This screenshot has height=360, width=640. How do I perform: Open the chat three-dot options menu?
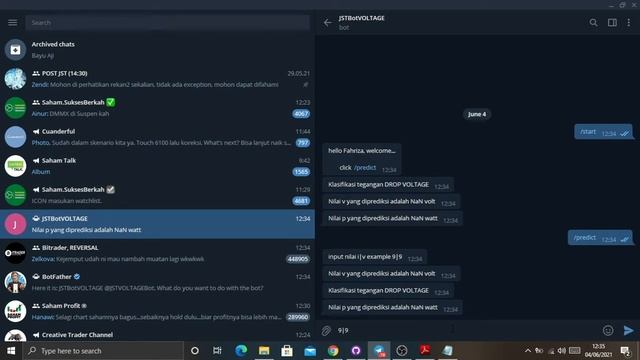(x=629, y=22)
